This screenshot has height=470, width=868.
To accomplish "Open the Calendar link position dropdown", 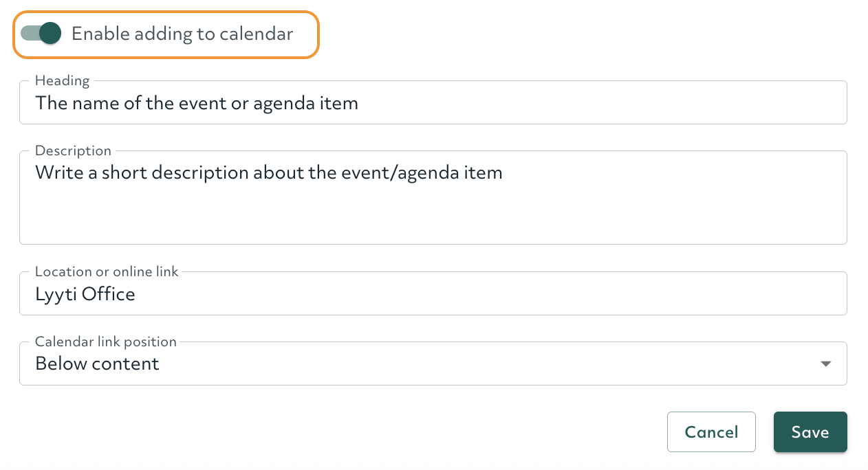I will 432,363.
